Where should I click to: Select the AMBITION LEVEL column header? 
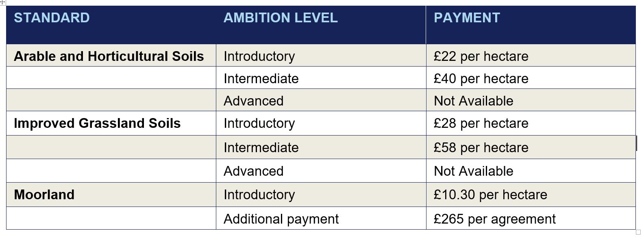(280, 18)
